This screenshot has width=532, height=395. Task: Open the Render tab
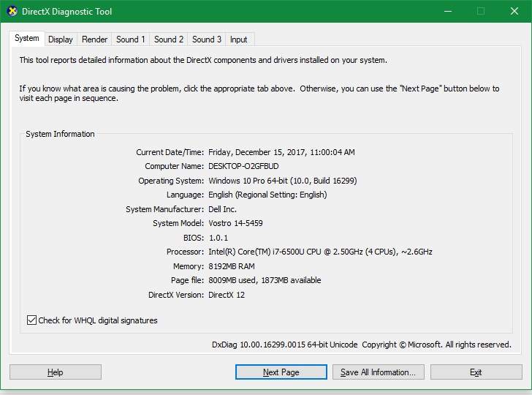click(94, 39)
